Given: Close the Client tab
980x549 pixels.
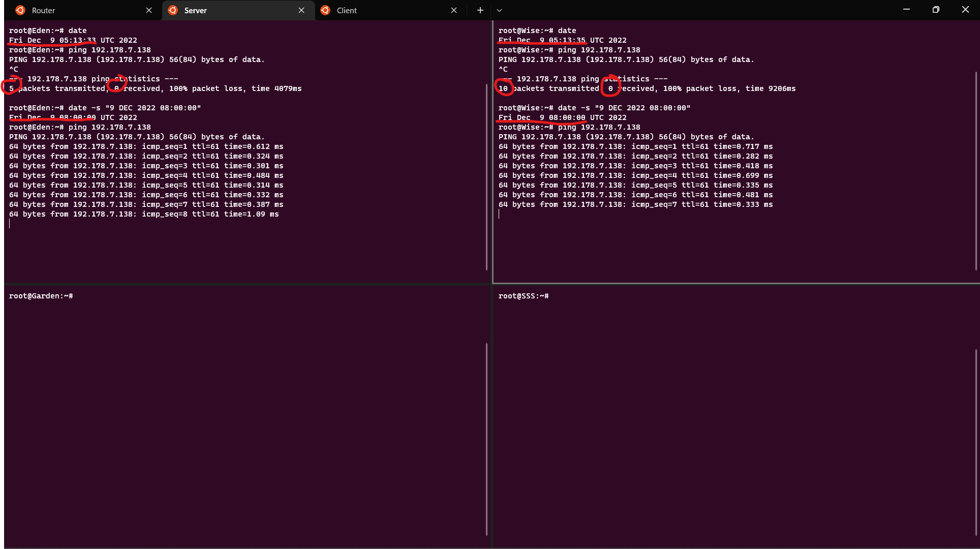Looking at the screenshot, I should coord(454,10).
